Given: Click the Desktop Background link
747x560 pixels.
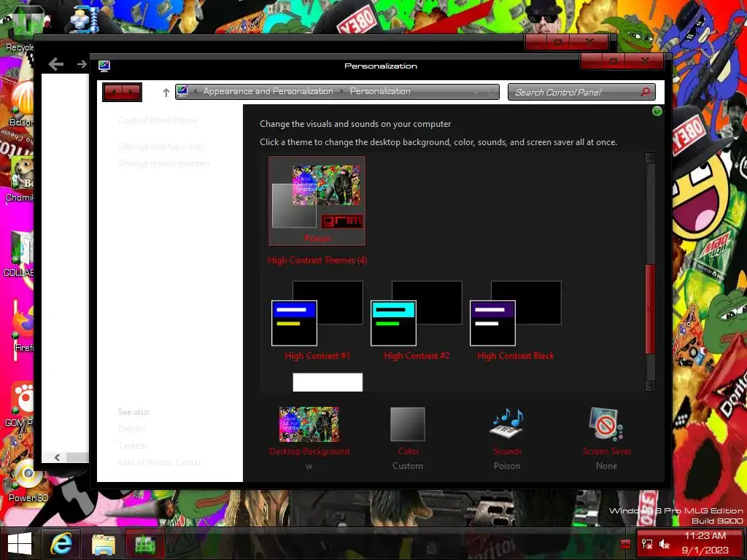Looking at the screenshot, I should [x=309, y=451].
